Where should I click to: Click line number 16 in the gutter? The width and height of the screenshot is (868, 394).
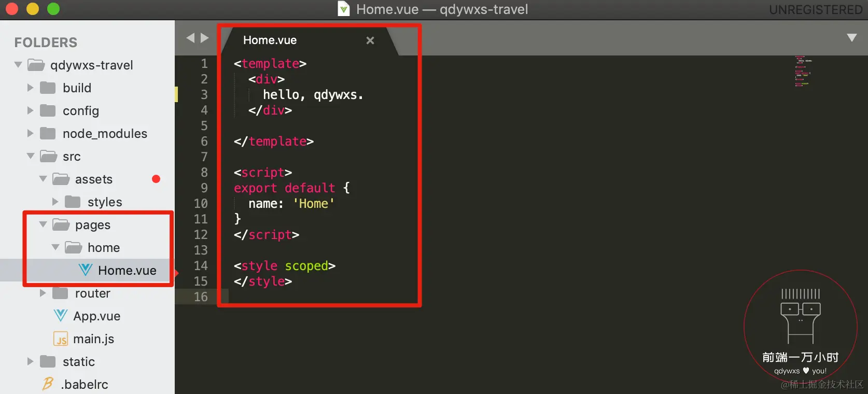pos(201,297)
